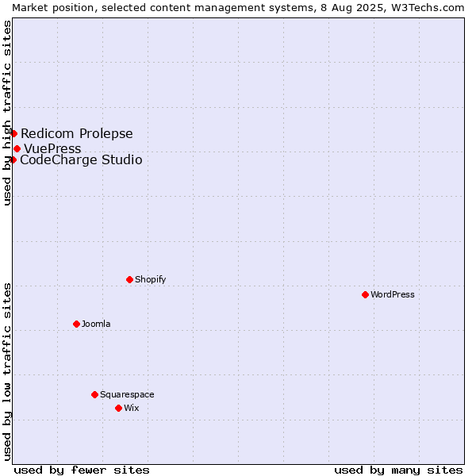Screen dimensions: 476x476
Task: Click the red WordPress data point
Action: click(x=365, y=295)
